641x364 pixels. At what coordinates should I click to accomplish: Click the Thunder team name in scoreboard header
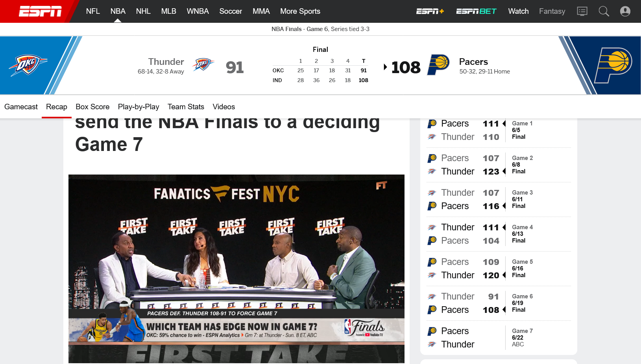point(166,62)
